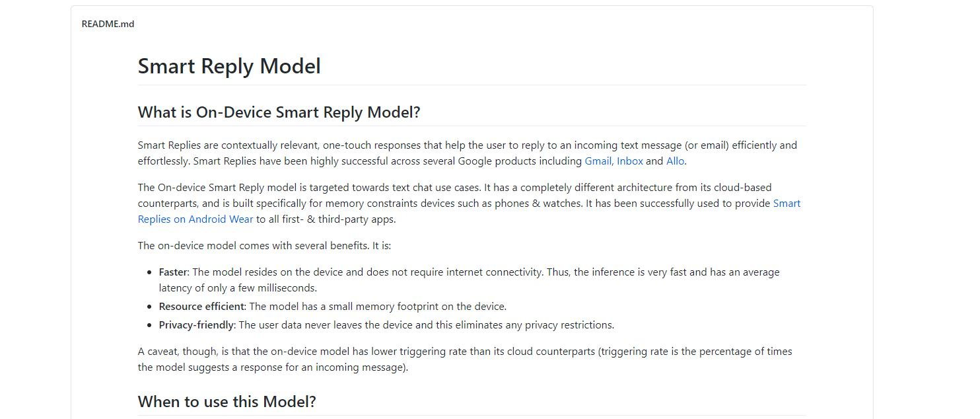Click the When to use this Model heading

click(x=227, y=402)
